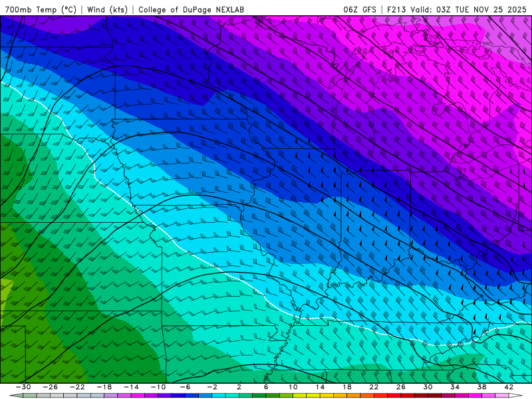
Task: Click the -18 value on the temperature scale
Action: point(104,387)
